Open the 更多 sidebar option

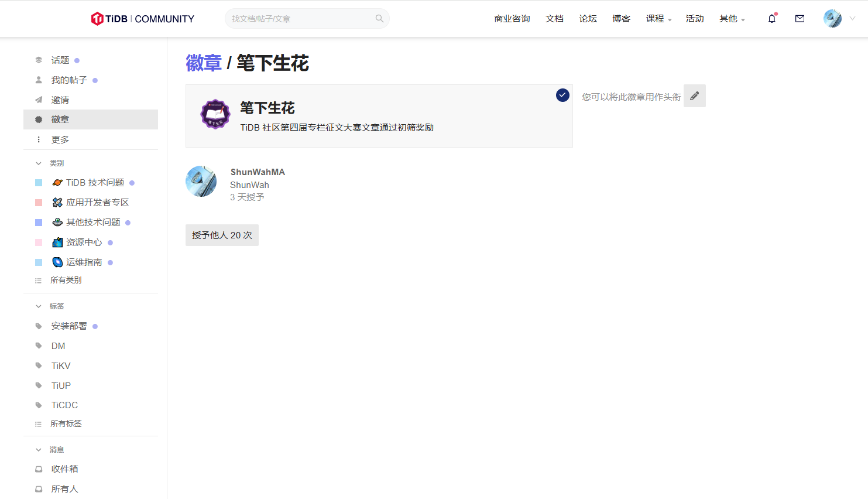click(x=59, y=139)
